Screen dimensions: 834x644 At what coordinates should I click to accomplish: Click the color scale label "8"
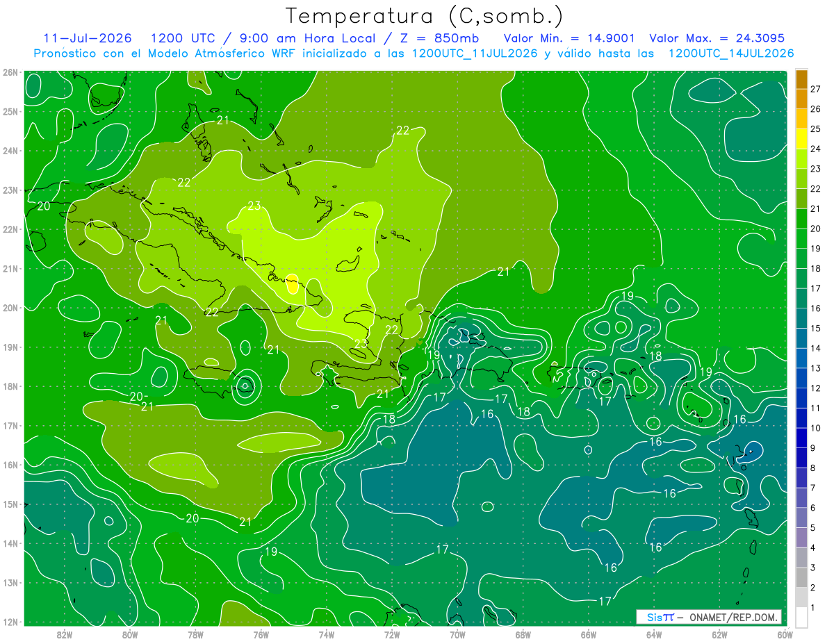click(812, 468)
